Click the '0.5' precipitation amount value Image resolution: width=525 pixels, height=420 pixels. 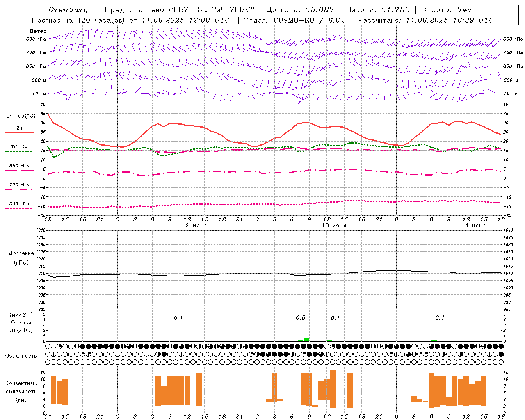pyautogui.click(x=301, y=317)
